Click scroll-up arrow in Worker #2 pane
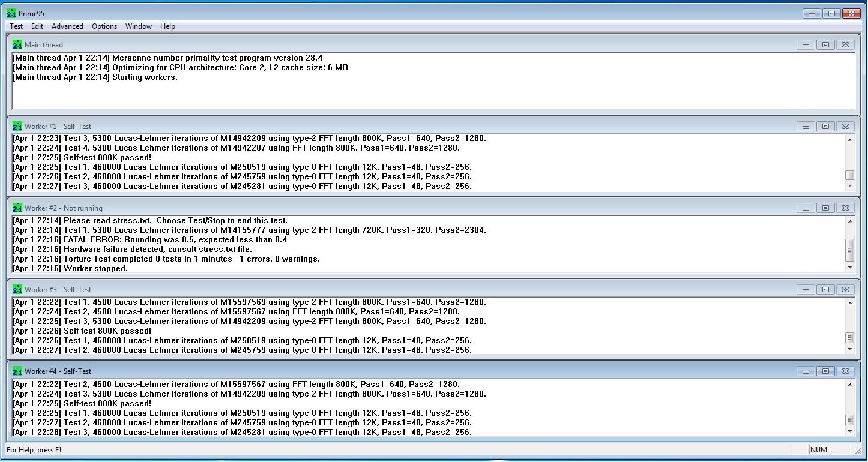The width and height of the screenshot is (868, 462). tap(849, 221)
